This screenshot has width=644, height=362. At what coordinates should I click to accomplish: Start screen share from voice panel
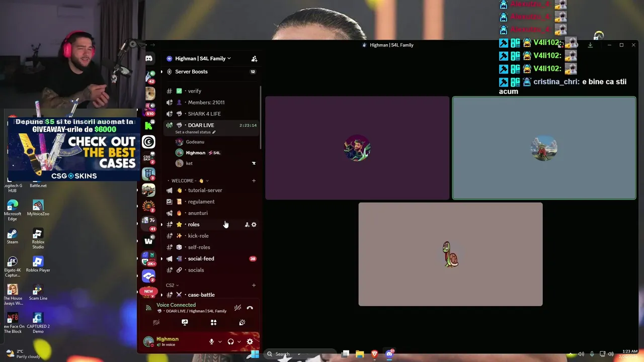pos(185,322)
